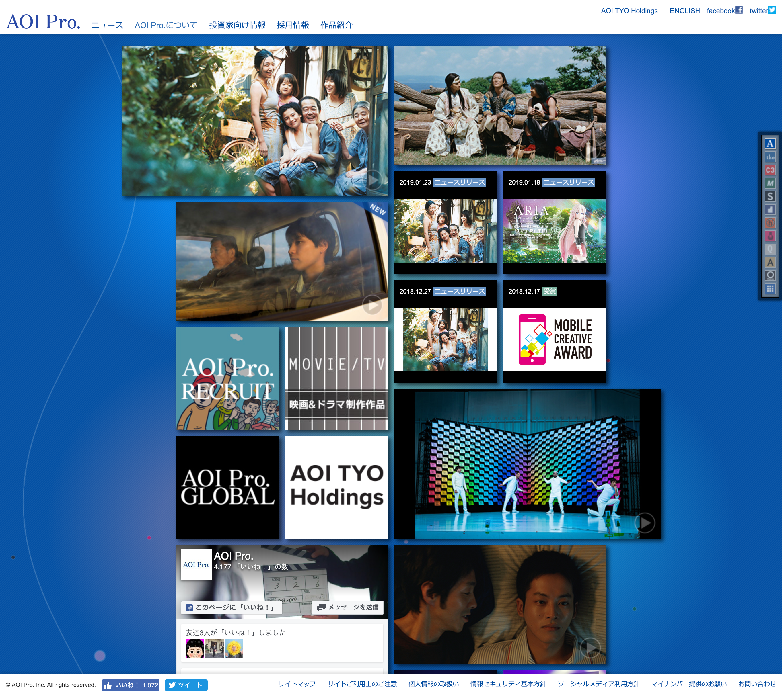Click the MOVIE/TV 映画＆ドラマ制作作品 section
The image size is (782, 700).
click(336, 378)
